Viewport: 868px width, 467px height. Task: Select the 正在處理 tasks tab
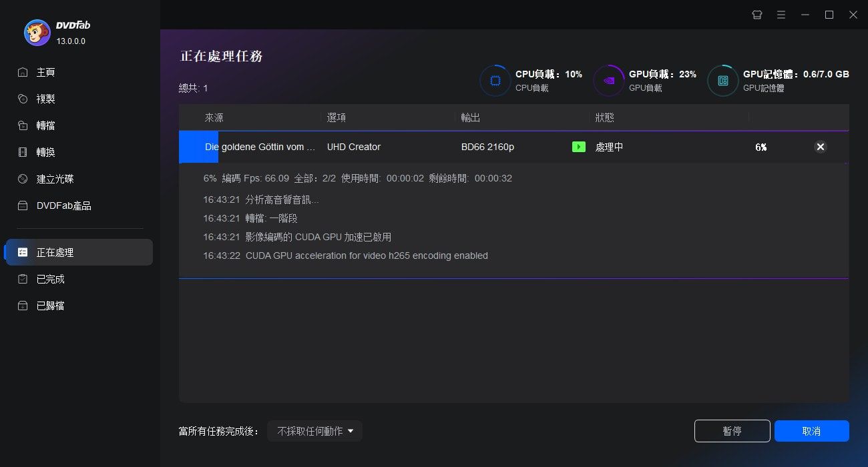79,252
